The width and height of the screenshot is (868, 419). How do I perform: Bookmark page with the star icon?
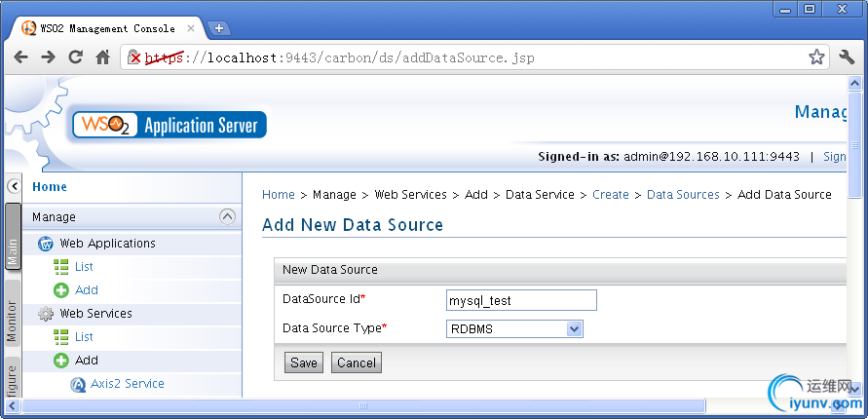click(x=816, y=57)
